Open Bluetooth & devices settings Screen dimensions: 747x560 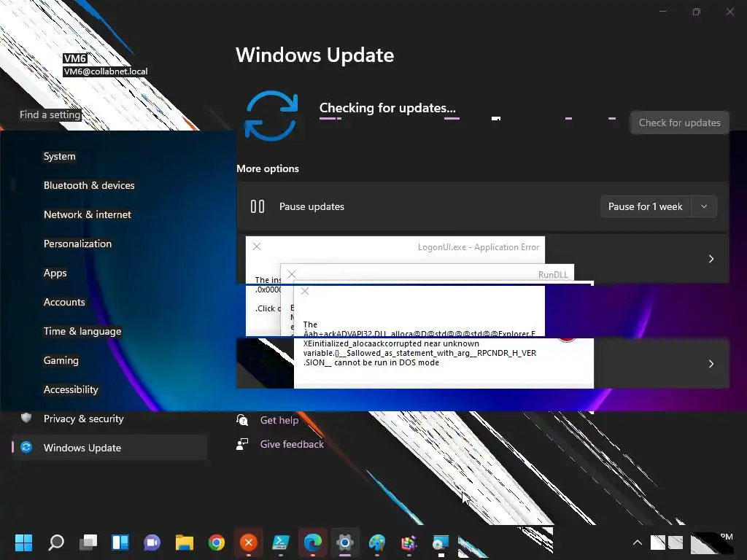tap(89, 185)
